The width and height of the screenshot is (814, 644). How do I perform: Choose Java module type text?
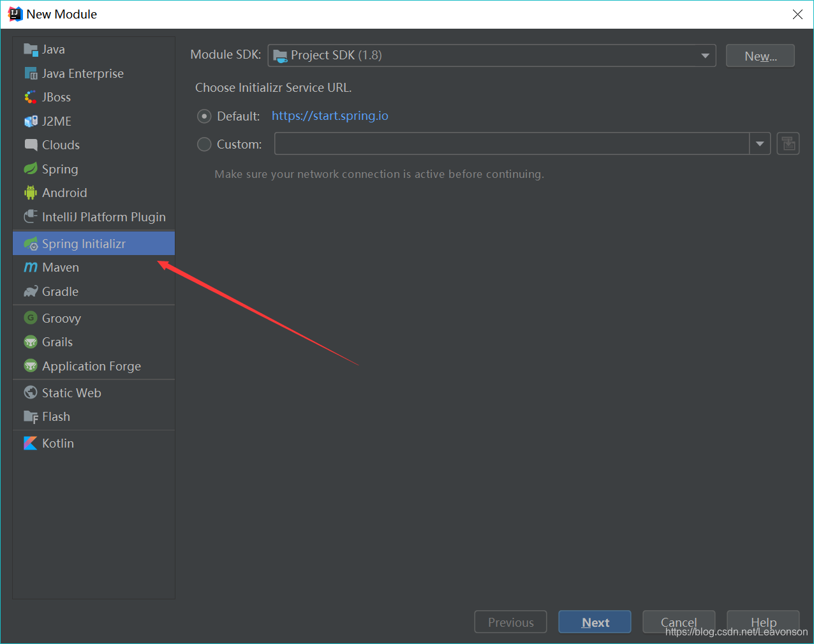(54, 50)
